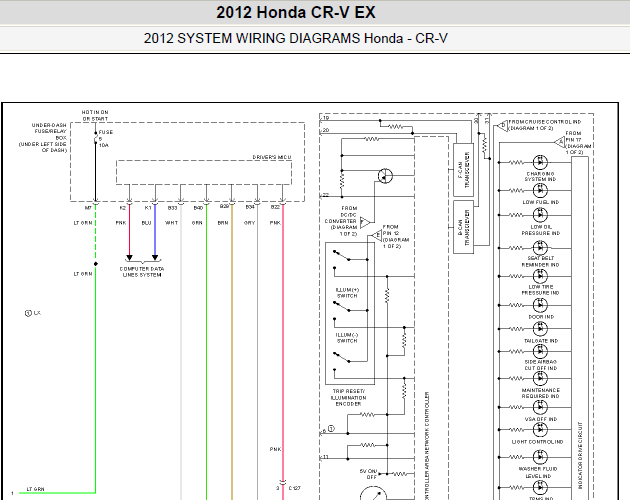Click the triangle connector at From Pin 12
Image resolution: width=630 pixels, height=500 pixels.
pyautogui.click(x=376, y=236)
